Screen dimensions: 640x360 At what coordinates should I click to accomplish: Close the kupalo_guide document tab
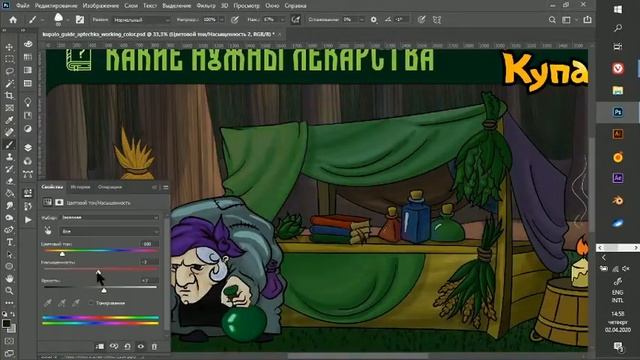pyautogui.click(x=280, y=34)
